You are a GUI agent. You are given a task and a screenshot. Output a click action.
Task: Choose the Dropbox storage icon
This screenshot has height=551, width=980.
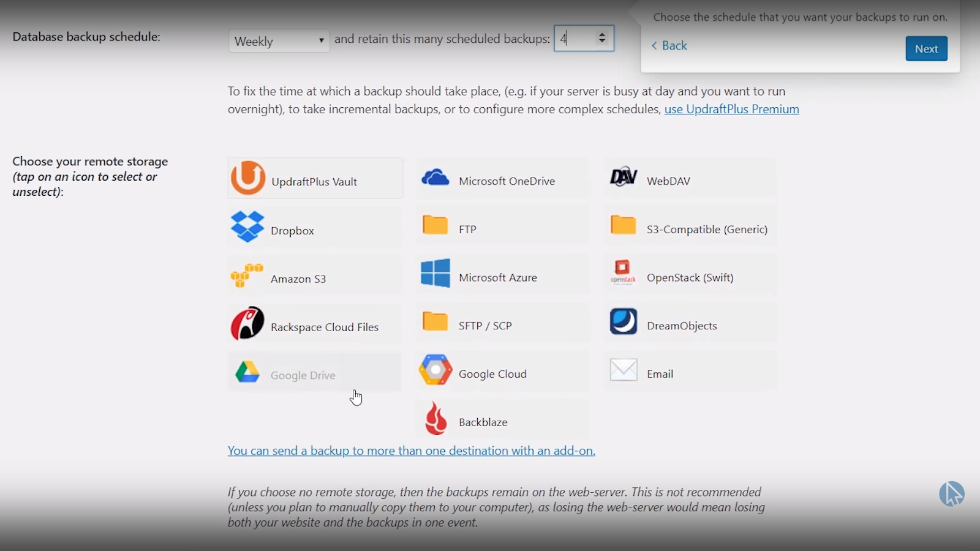(247, 227)
